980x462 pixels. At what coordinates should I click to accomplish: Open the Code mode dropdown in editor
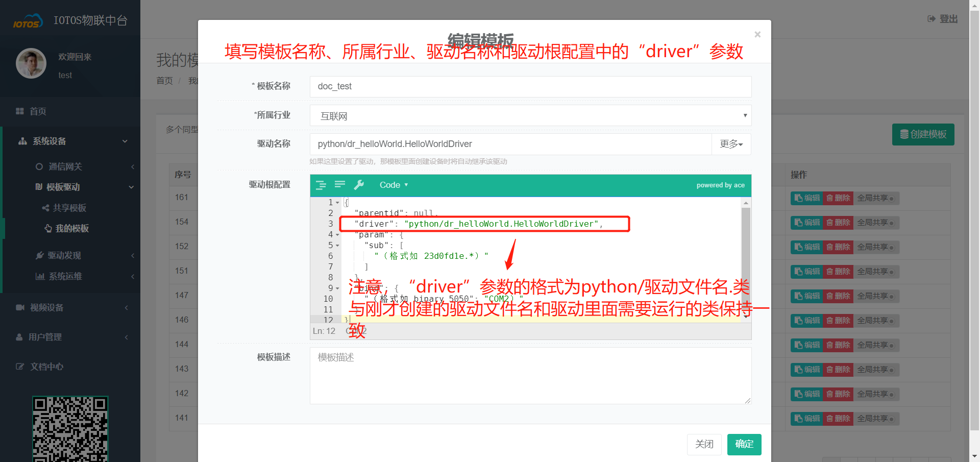[394, 185]
